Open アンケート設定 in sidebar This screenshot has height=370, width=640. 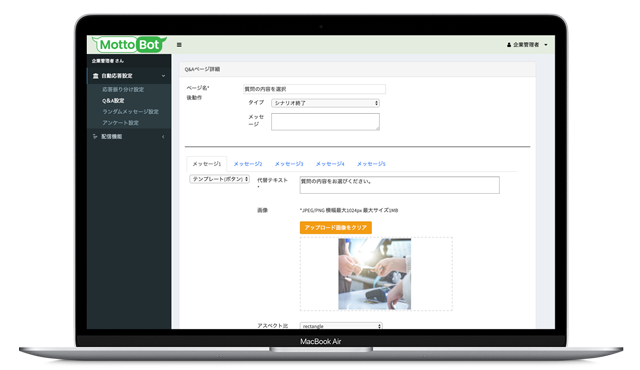(x=120, y=122)
